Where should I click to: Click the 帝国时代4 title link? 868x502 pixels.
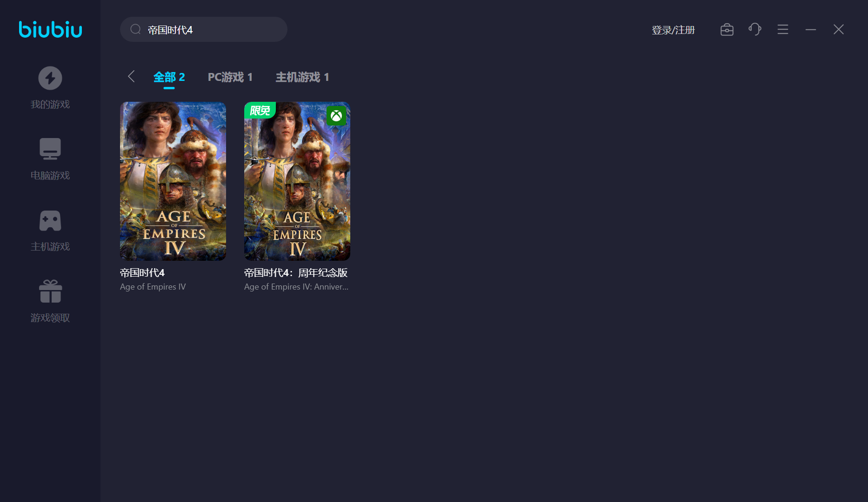click(x=142, y=273)
